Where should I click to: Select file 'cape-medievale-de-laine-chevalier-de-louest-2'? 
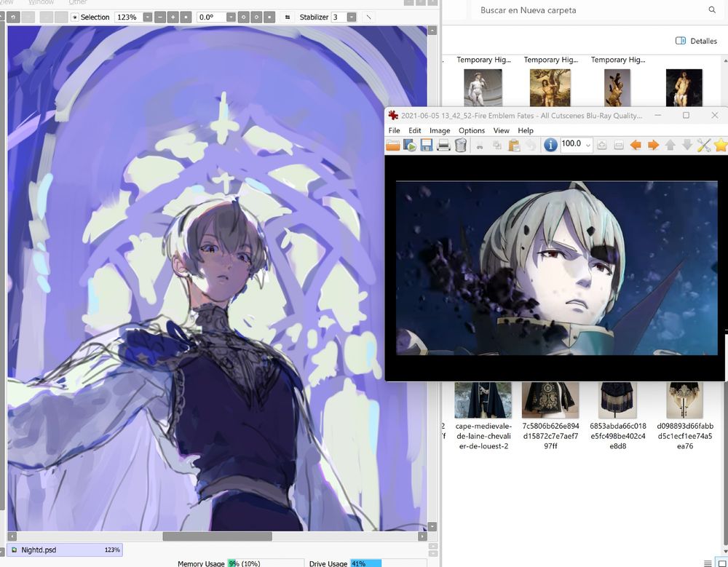click(483, 416)
